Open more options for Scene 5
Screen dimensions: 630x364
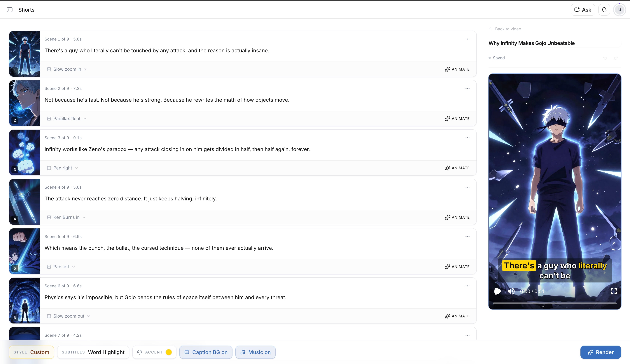tap(467, 237)
